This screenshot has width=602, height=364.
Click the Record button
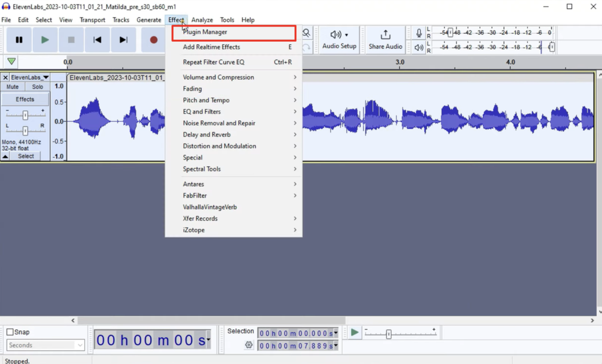pyautogui.click(x=153, y=39)
